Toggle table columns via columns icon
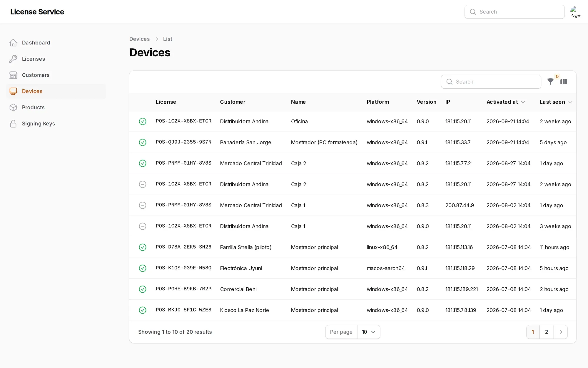 click(x=564, y=82)
